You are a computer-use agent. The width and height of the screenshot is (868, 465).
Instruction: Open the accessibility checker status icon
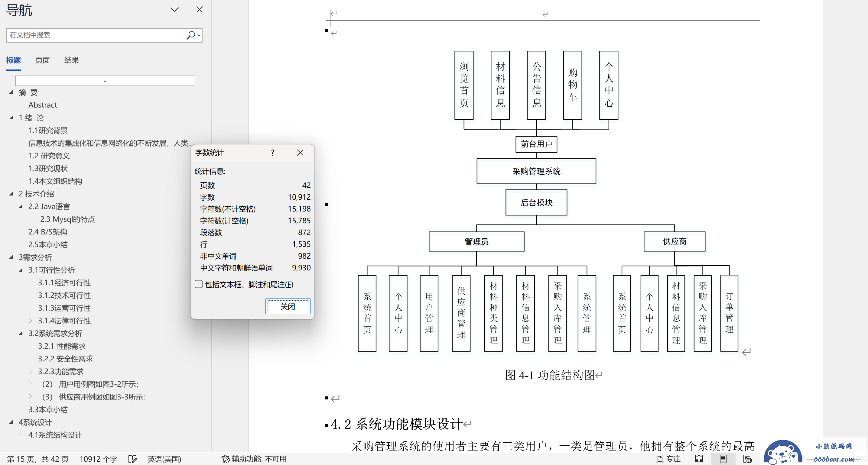coord(225,459)
